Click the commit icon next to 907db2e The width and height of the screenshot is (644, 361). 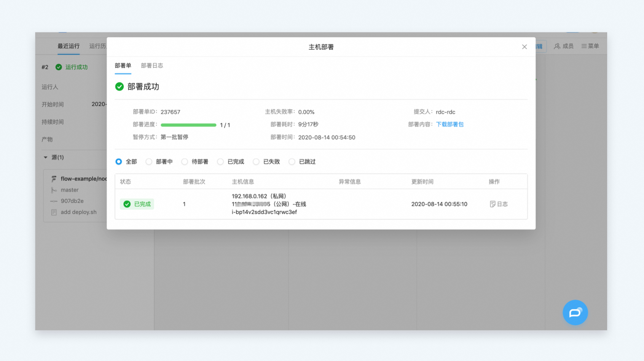tap(54, 201)
